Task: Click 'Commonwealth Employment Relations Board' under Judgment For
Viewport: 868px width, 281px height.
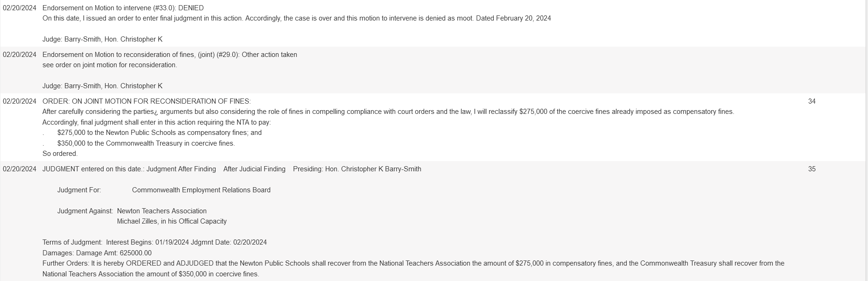Action: (x=201, y=190)
